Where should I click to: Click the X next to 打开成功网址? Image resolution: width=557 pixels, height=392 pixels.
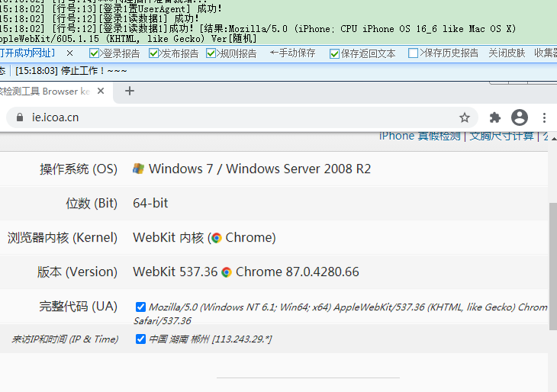pyautogui.click(x=70, y=53)
